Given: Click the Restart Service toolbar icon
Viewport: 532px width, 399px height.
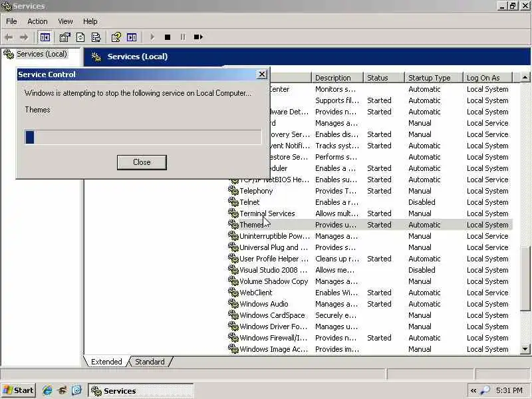Looking at the screenshot, I should 198,37.
